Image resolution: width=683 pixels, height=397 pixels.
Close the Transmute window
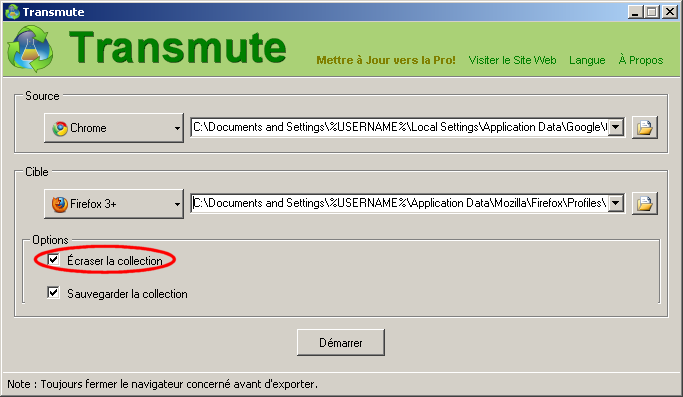[x=669, y=12]
